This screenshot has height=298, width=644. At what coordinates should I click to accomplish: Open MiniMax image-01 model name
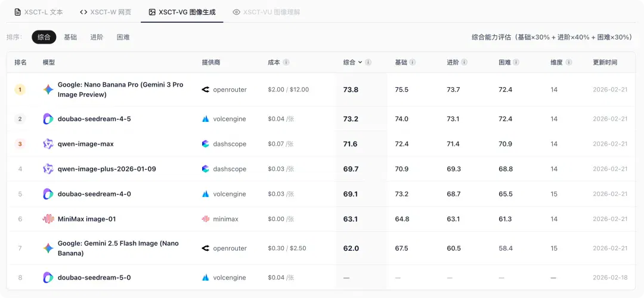(x=86, y=219)
